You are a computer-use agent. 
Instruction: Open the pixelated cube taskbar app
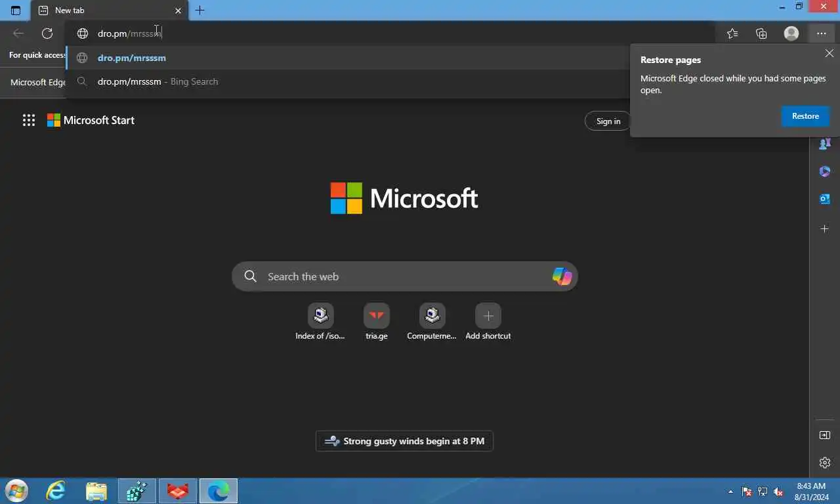tap(136, 491)
